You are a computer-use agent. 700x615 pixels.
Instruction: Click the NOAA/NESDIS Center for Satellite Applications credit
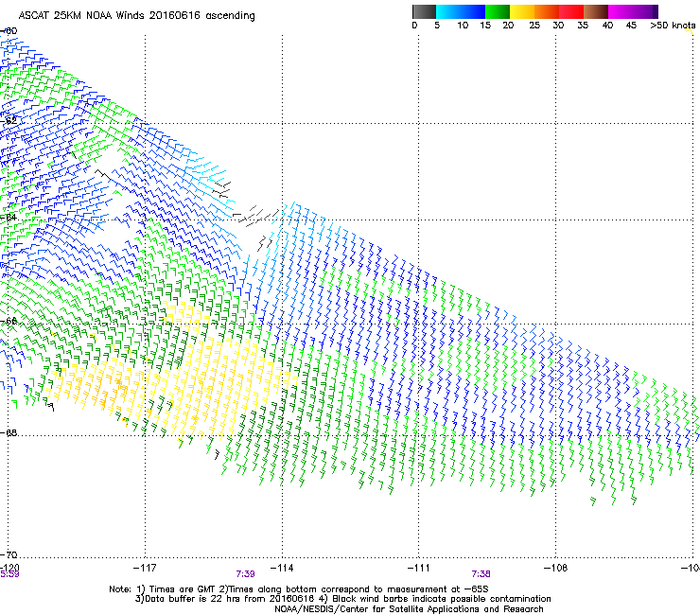(x=409, y=609)
